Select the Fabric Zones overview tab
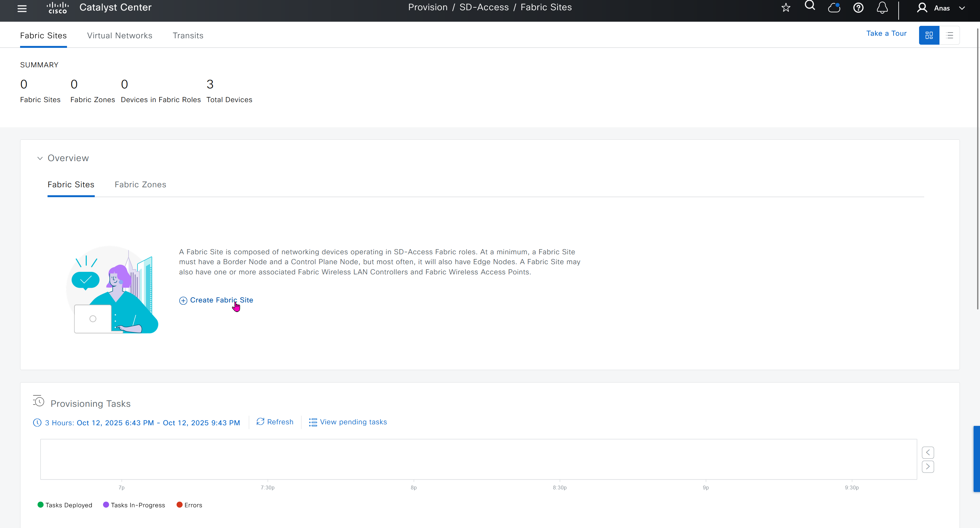 pos(140,184)
